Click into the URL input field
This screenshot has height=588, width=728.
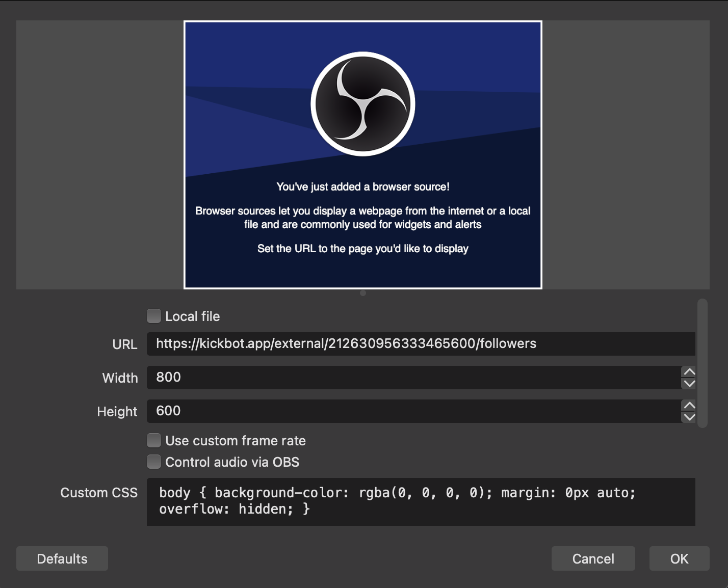pyautogui.click(x=421, y=344)
